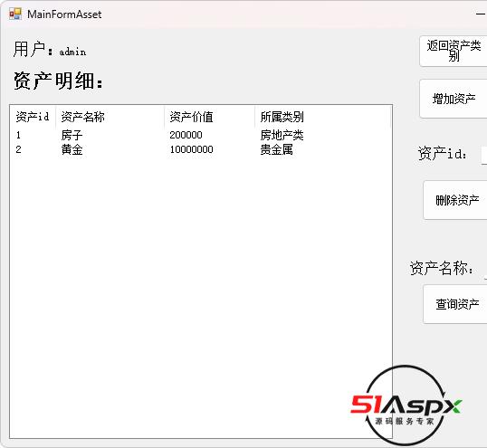Click the admin user label

(72, 52)
